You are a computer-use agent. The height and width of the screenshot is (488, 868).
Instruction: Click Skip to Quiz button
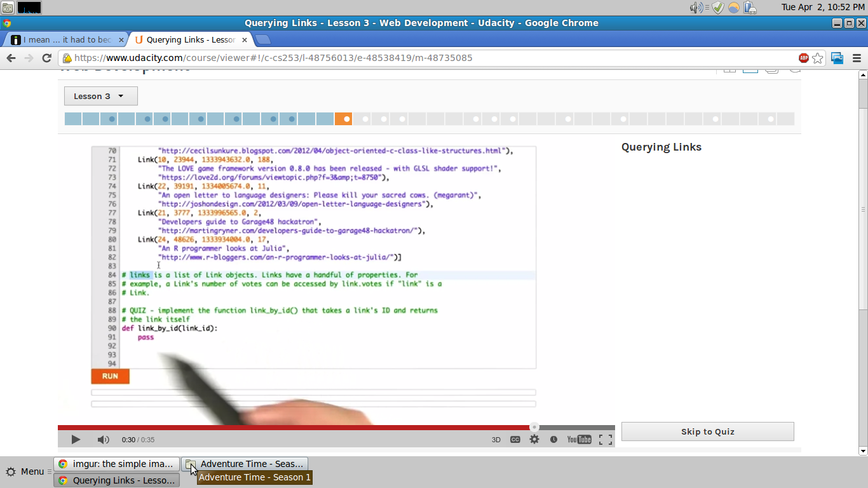coord(707,431)
